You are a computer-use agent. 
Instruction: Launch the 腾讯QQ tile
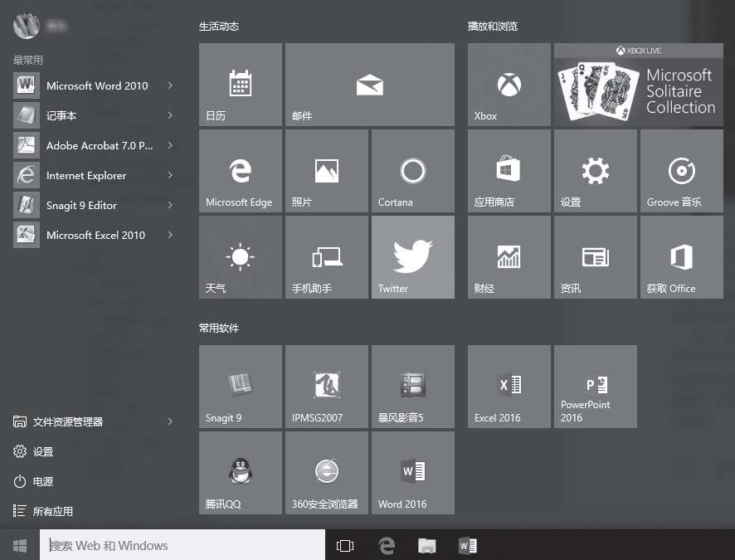pyautogui.click(x=240, y=473)
